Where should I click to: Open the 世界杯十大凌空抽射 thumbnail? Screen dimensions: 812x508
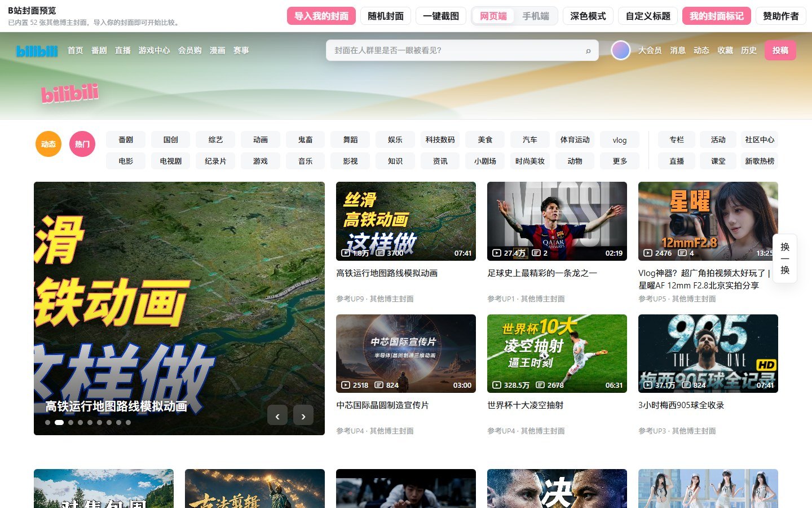click(x=557, y=353)
